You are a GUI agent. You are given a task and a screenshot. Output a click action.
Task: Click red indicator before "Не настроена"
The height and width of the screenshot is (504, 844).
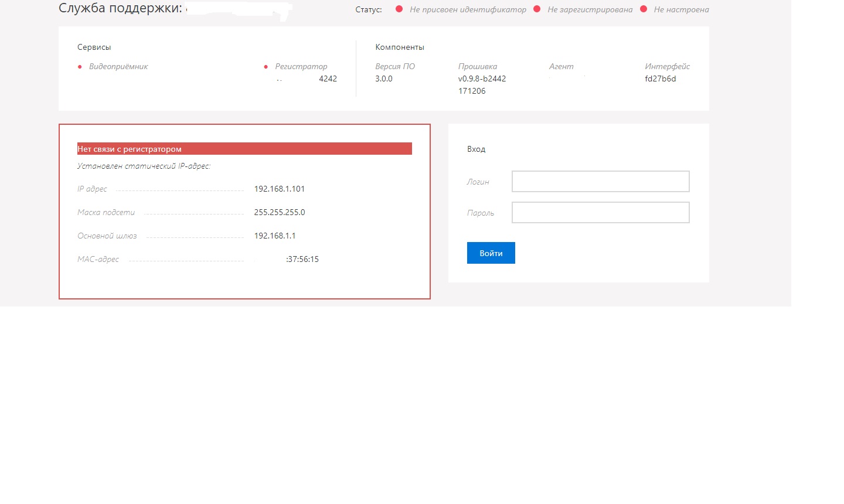click(x=644, y=9)
